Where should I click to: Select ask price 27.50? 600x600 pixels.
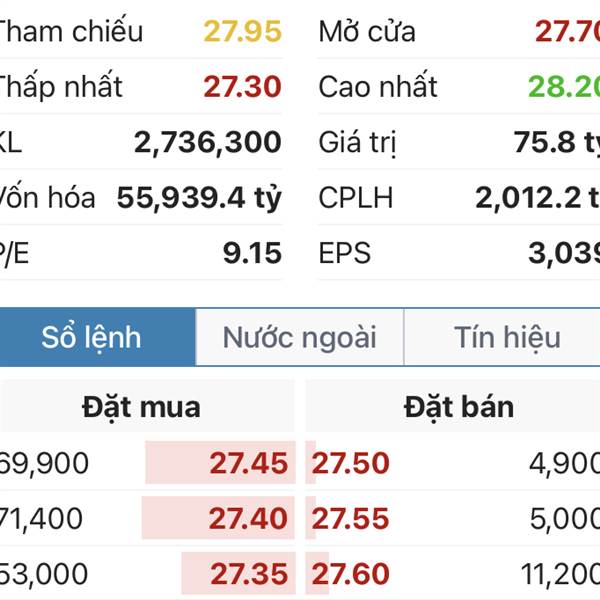[x=351, y=463]
